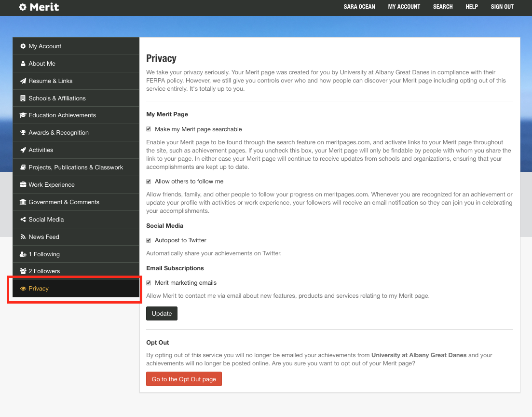Viewport: 532px width, 417px height.
Task: Click the book icon for Projects, Publications & Classwork
Action: pyautogui.click(x=23, y=167)
